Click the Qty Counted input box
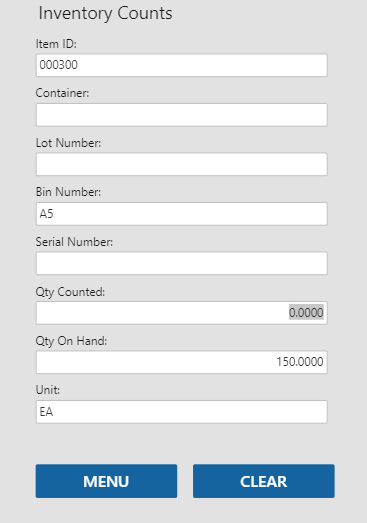367x523 pixels. pos(181,313)
